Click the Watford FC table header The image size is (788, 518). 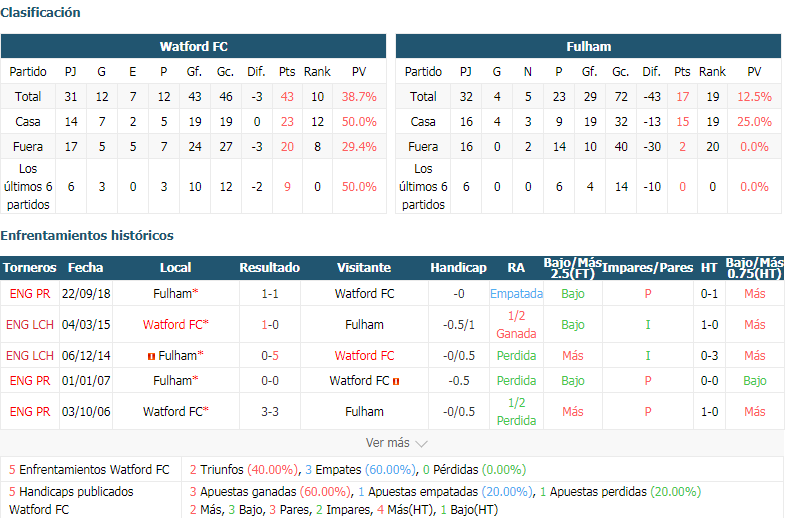click(193, 46)
